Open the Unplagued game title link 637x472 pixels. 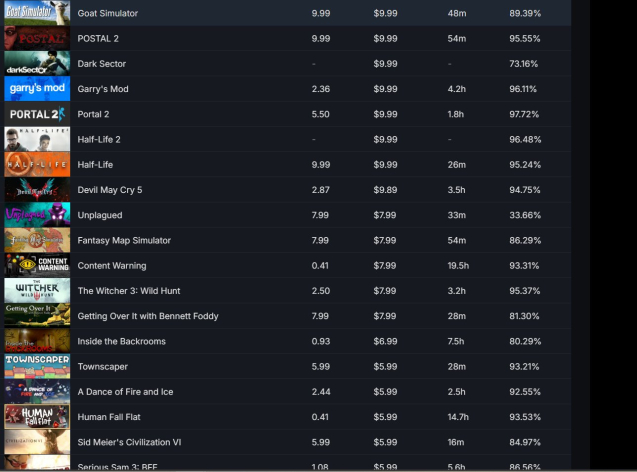101,215
